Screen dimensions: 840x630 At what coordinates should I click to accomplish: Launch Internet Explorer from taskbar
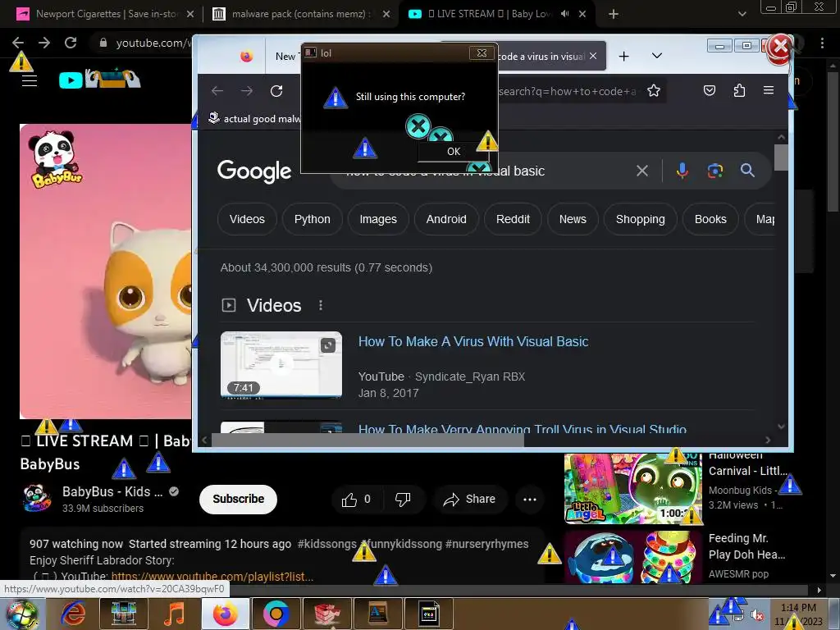pyautogui.click(x=73, y=614)
